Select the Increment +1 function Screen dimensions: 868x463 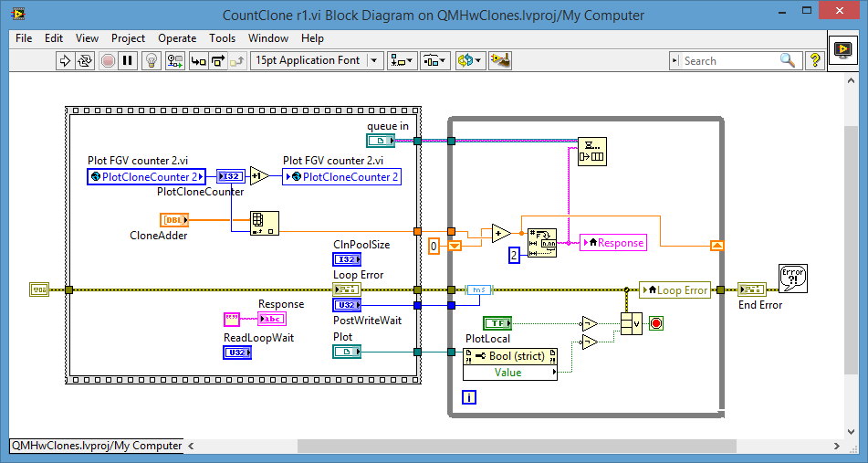259,176
